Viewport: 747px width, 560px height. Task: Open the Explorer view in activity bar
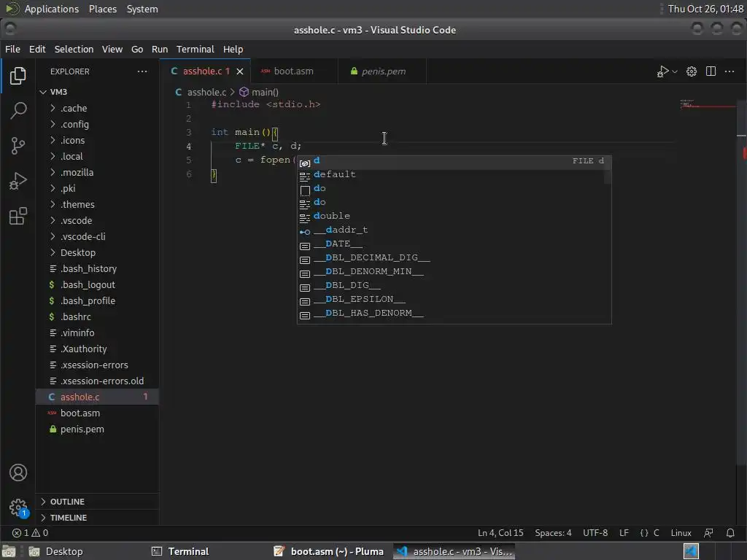pyautogui.click(x=18, y=76)
